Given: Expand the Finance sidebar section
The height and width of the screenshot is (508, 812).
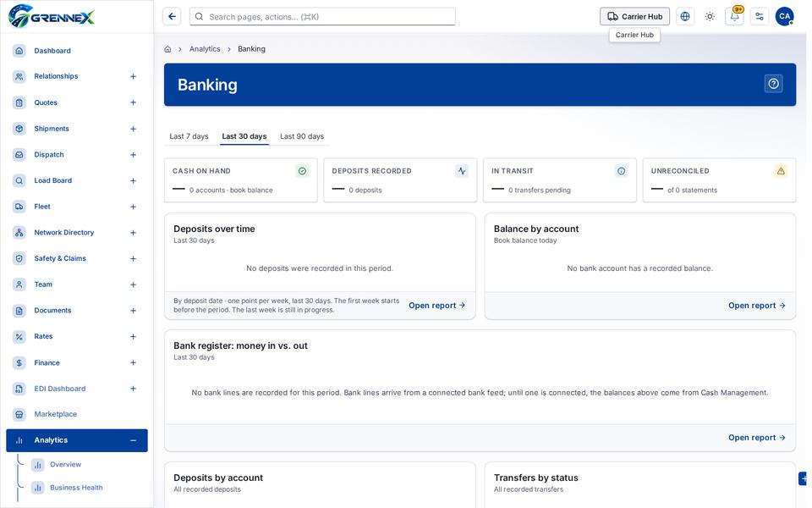Looking at the screenshot, I should [133, 363].
